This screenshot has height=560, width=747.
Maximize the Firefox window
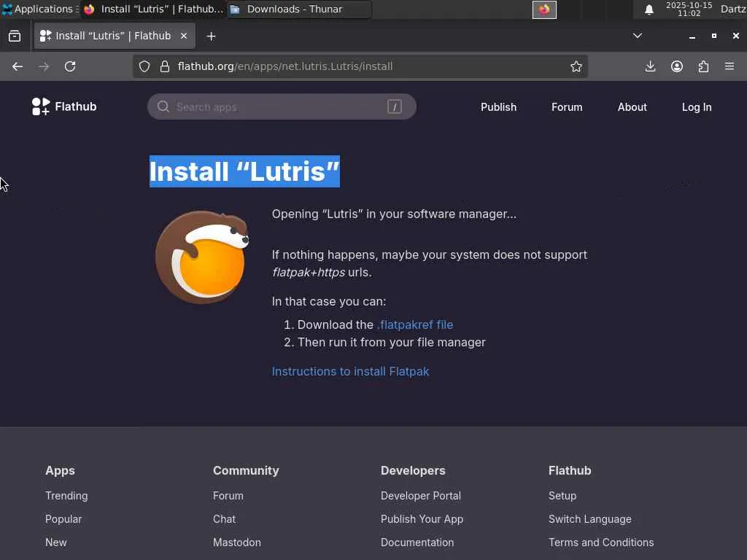[713, 36]
